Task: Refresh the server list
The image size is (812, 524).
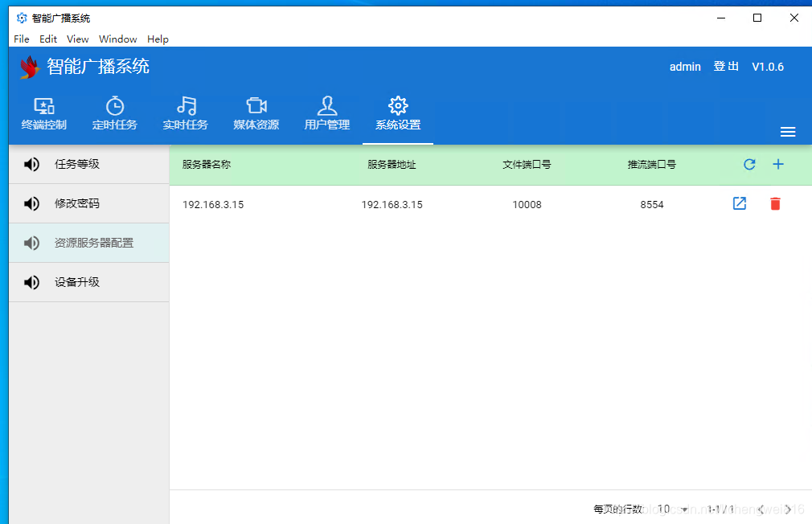Action: (x=749, y=164)
